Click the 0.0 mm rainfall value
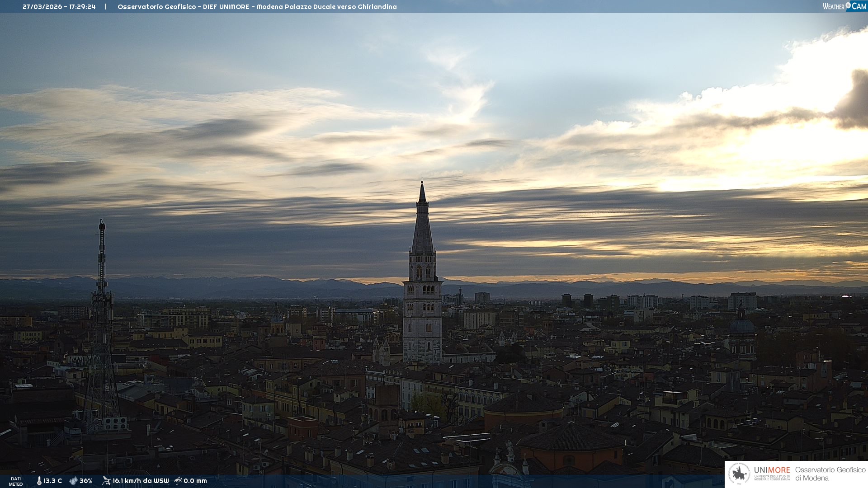Viewport: 868px width, 488px height. point(195,481)
